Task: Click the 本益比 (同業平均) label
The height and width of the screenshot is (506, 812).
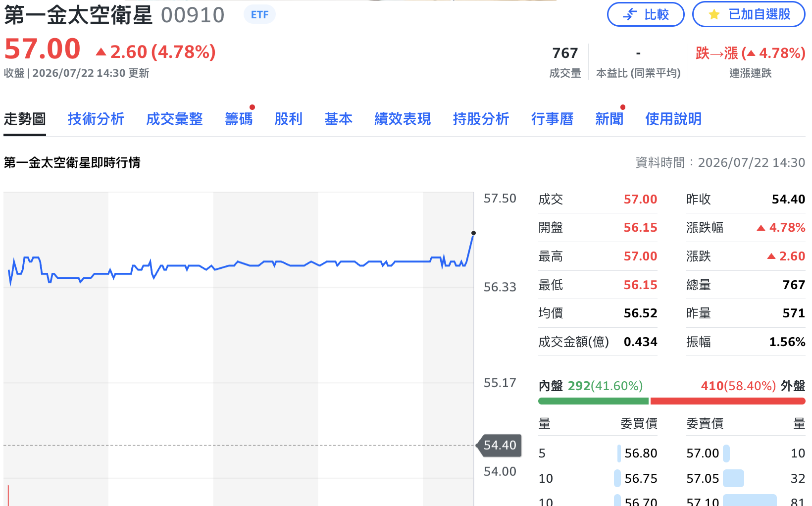Action: point(638,73)
